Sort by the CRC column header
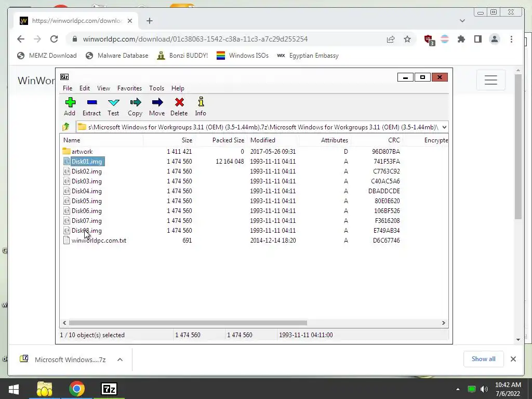The height and width of the screenshot is (399, 532). point(394,140)
